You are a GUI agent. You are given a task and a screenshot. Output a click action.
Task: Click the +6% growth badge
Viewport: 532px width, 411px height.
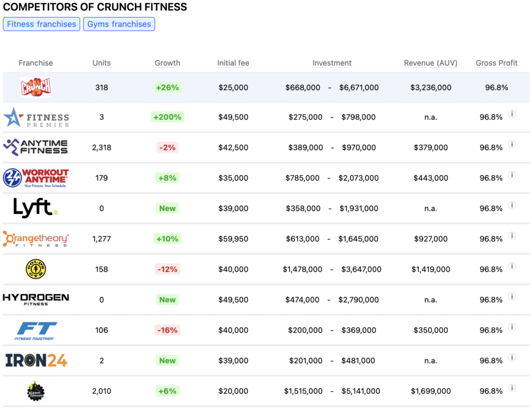pos(167,391)
